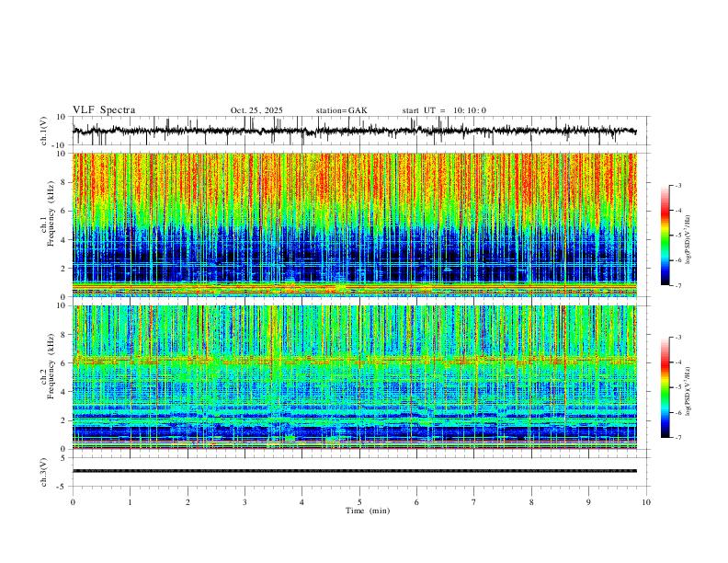Click the "ch.2 Frequency (kHz)" axis label
The width and height of the screenshot is (728, 563).
[x=48, y=366]
